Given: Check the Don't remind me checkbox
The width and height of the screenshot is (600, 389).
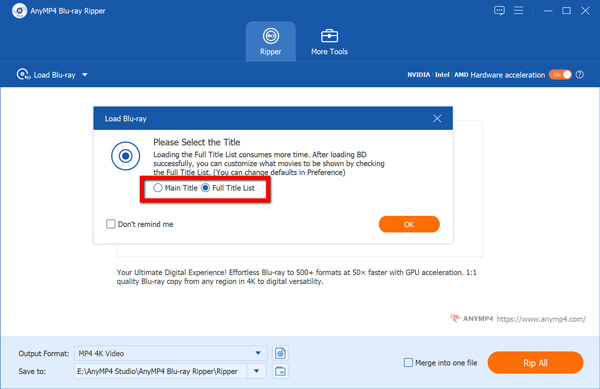Looking at the screenshot, I should (x=111, y=224).
